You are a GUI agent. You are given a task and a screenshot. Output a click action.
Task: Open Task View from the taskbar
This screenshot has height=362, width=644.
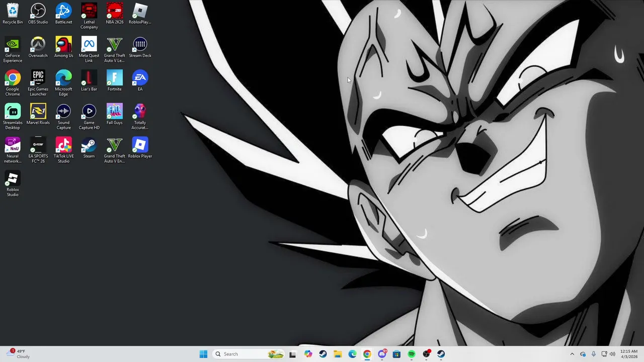293,354
